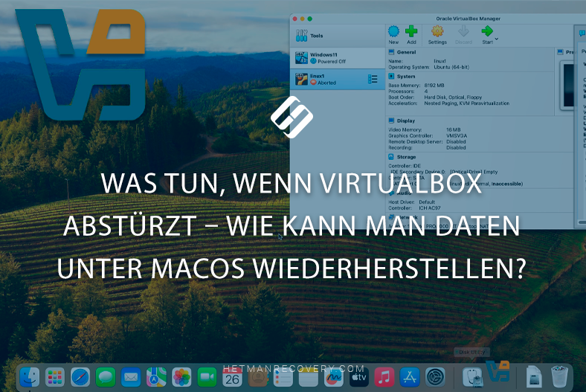Open Finder from the dock
586x392 pixels.
(29, 376)
